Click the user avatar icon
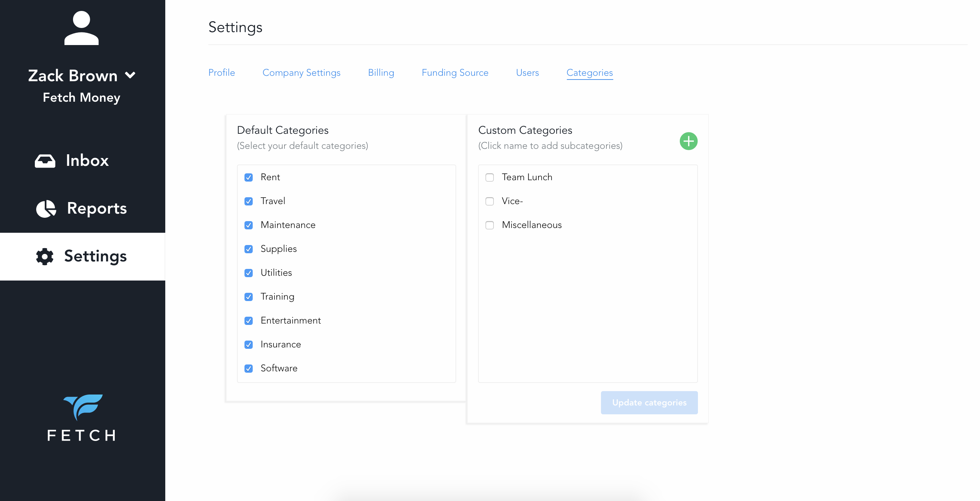Screen dimensions: 980x501 coord(81,28)
